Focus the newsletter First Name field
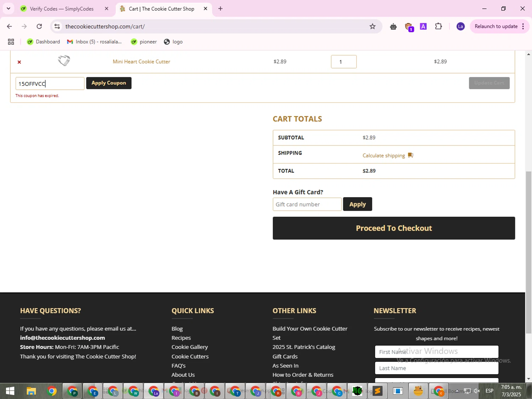 pyautogui.click(x=437, y=352)
